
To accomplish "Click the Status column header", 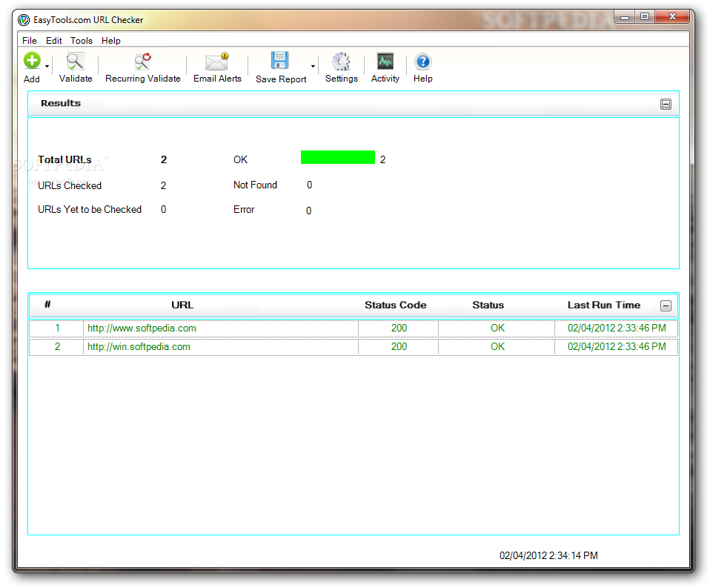I will click(x=488, y=305).
